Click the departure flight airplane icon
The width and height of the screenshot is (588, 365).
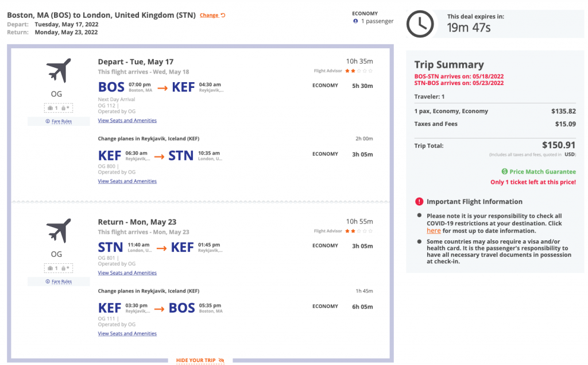click(59, 71)
